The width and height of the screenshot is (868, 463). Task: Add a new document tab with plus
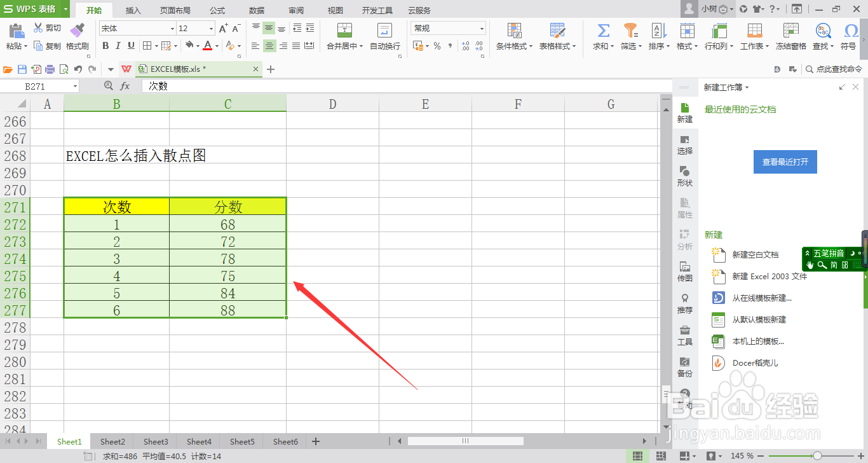(271, 69)
